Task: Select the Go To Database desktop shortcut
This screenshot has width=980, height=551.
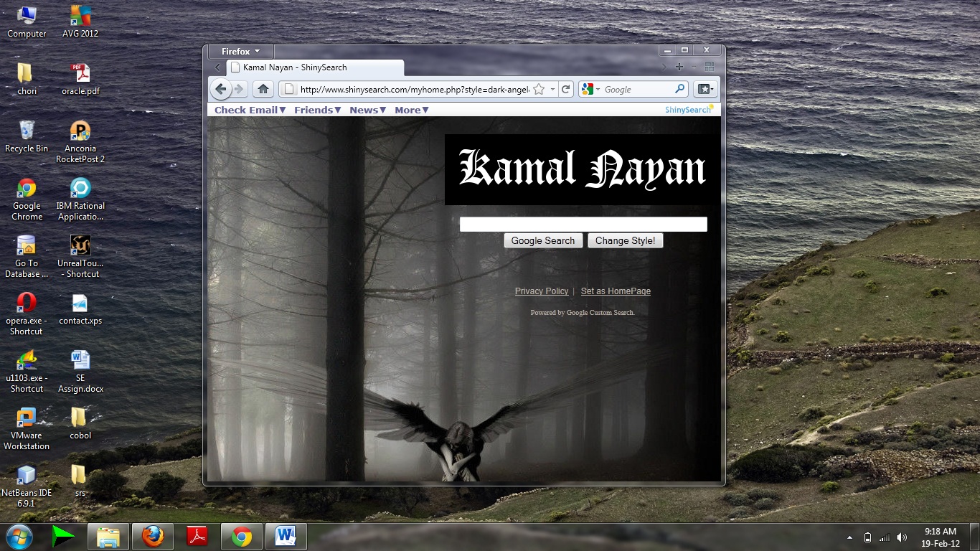Action: coord(27,256)
